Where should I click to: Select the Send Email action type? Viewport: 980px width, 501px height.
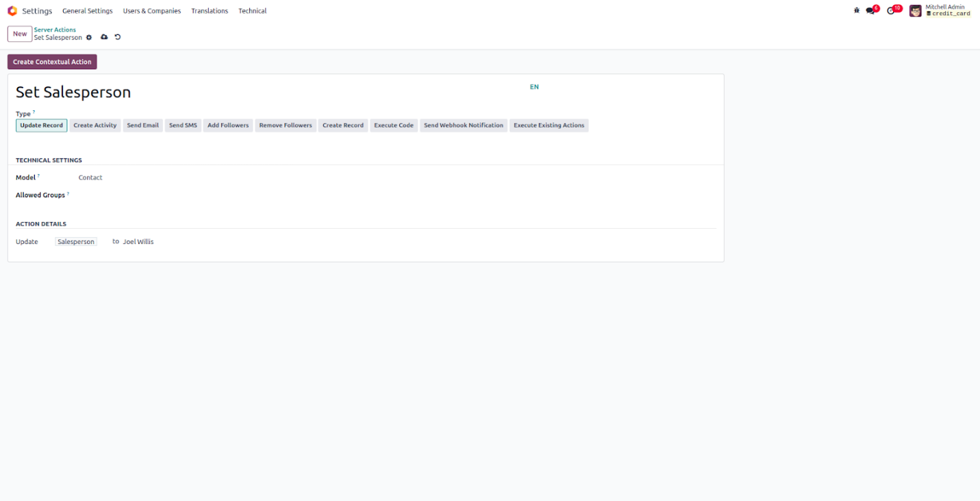pos(143,125)
